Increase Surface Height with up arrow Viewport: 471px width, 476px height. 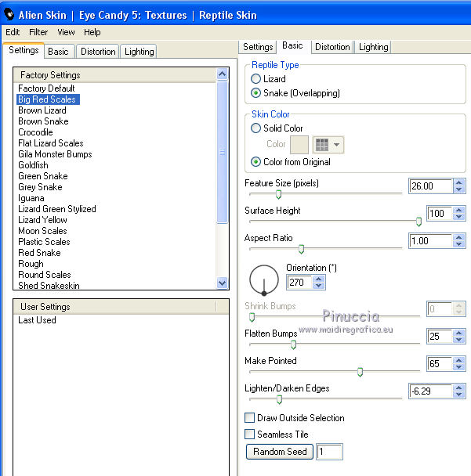click(x=459, y=210)
